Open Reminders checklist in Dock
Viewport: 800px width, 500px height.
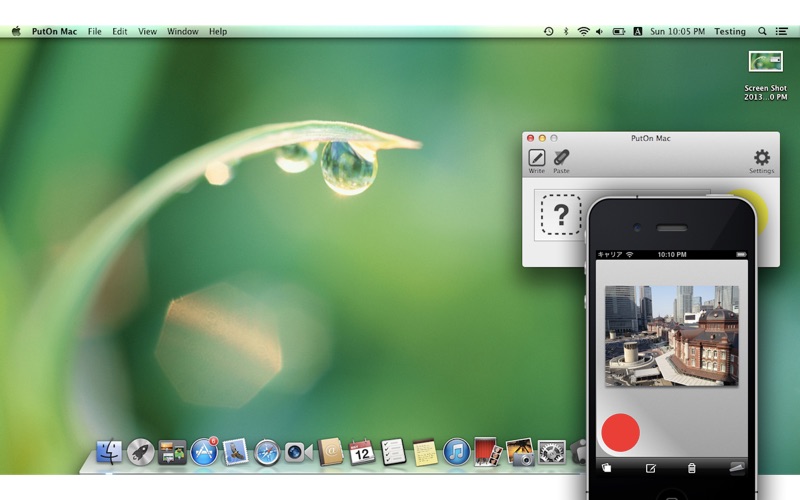point(393,452)
